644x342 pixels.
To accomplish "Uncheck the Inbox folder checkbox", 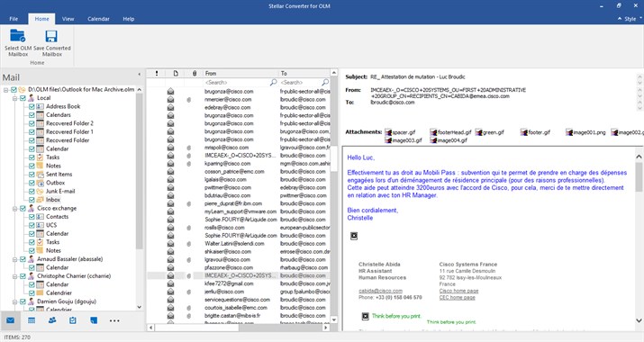I will 32,200.
